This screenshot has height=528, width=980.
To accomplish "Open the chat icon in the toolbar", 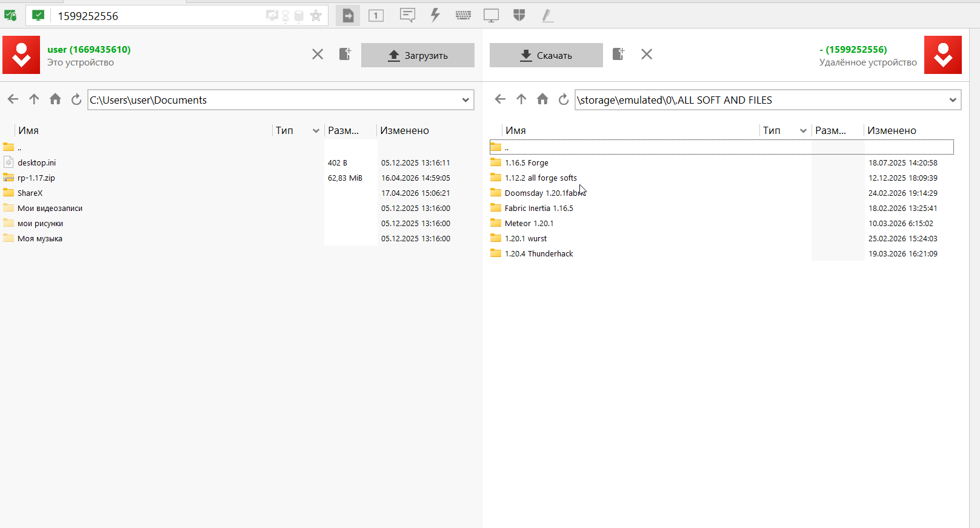I will click(x=407, y=15).
